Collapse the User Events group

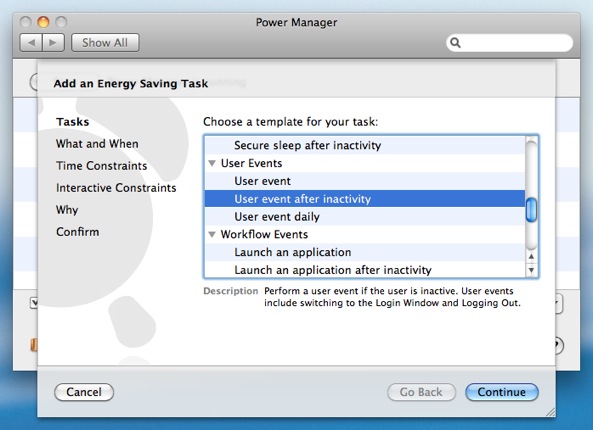212,163
